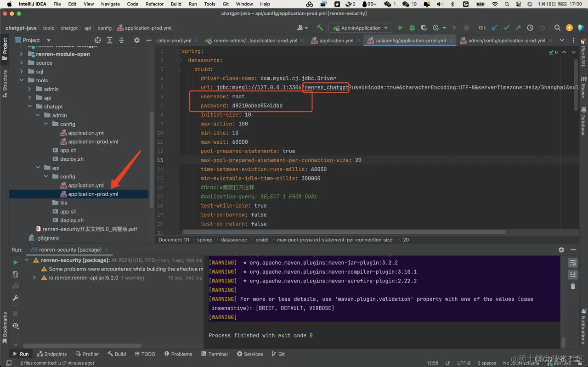Select opened file locate target icon
The image size is (588, 367).
pyautogui.click(x=97, y=40)
